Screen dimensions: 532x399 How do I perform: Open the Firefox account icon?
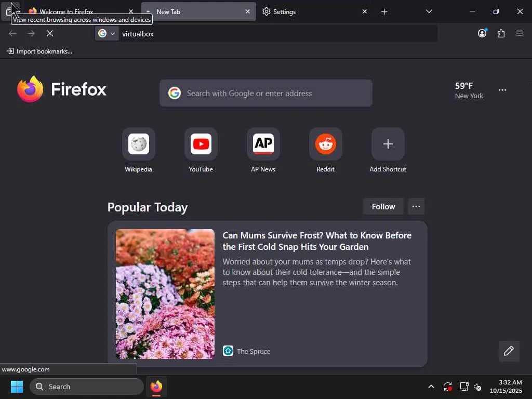pos(482,33)
